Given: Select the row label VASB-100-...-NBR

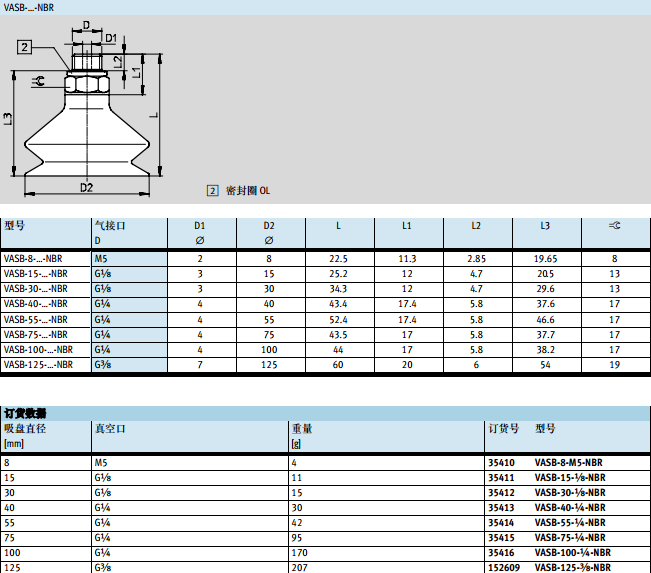Looking at the screenshot, I should coord(38,349).
